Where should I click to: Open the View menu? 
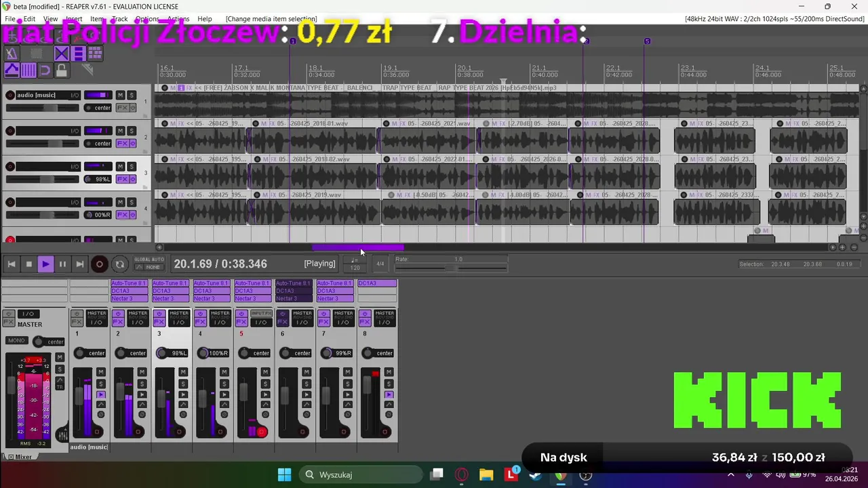(51, 19)
